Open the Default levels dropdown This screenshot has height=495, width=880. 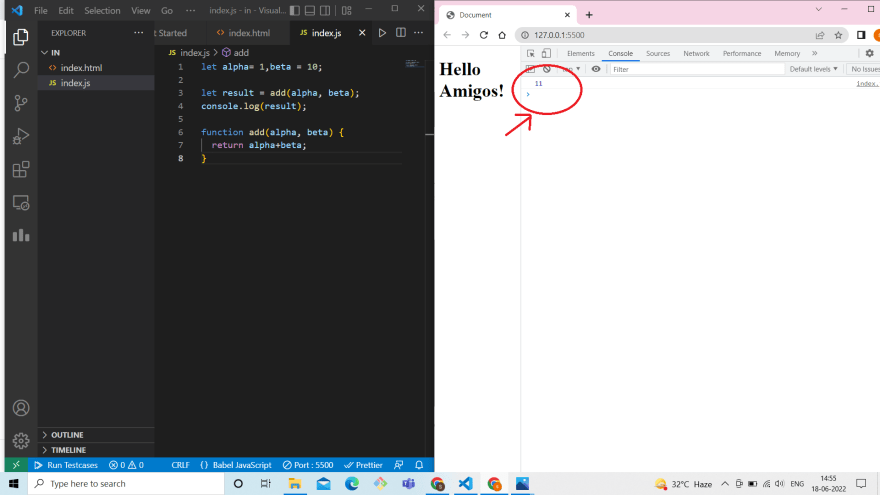tap(813, 69)
